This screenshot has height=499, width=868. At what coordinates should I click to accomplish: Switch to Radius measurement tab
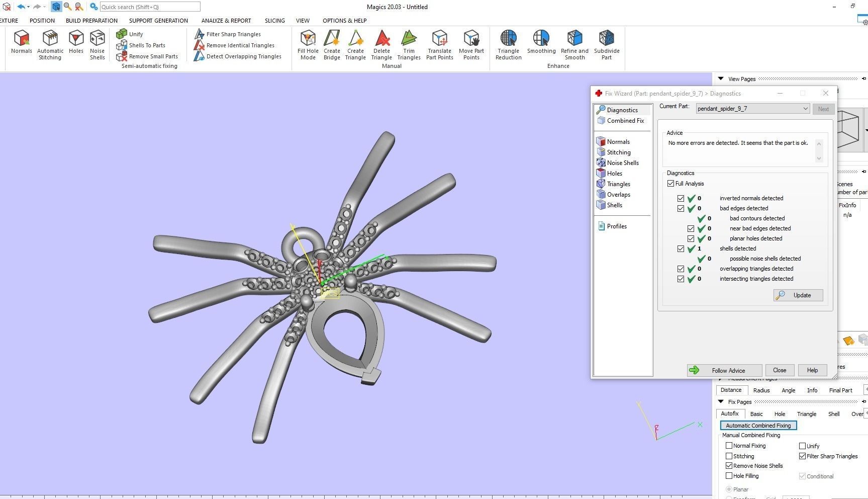pyautogui.click(x=761, y=390)
